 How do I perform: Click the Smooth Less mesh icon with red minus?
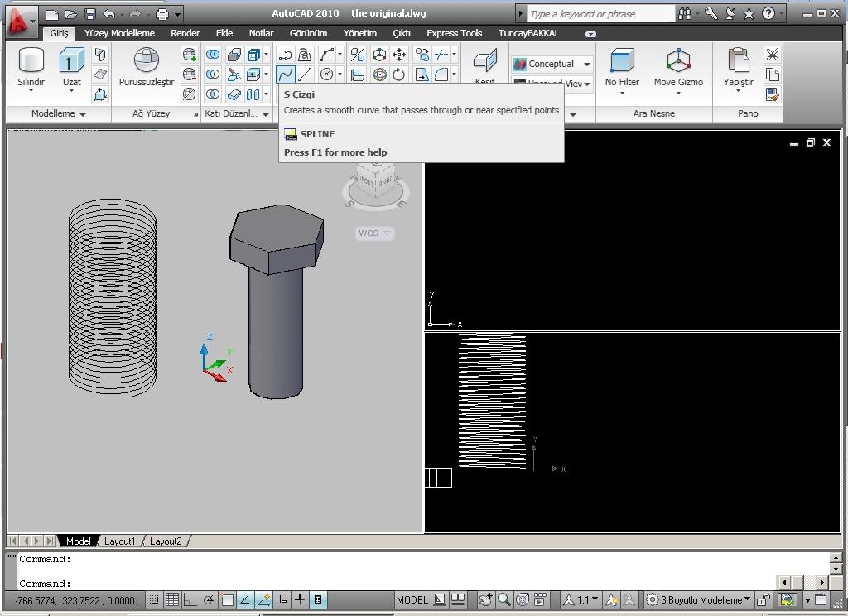pos(190,74)
